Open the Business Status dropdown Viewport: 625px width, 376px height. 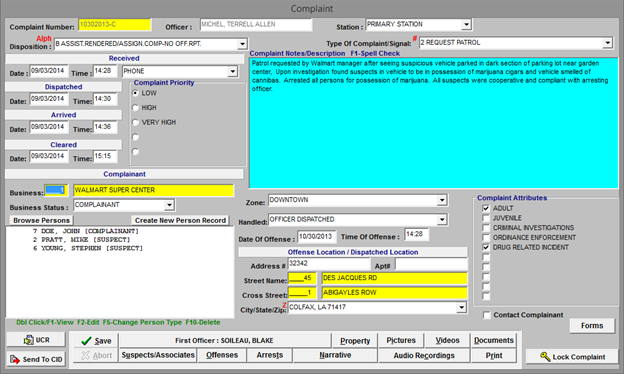point(169,205)
